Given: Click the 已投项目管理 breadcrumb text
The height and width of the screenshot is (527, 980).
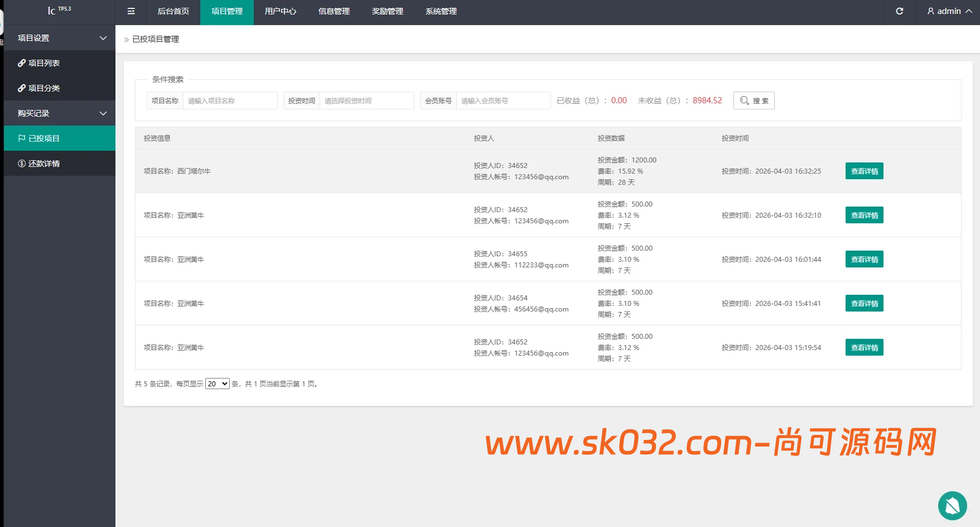Looking at the screenshot, I should pos(156,39).
